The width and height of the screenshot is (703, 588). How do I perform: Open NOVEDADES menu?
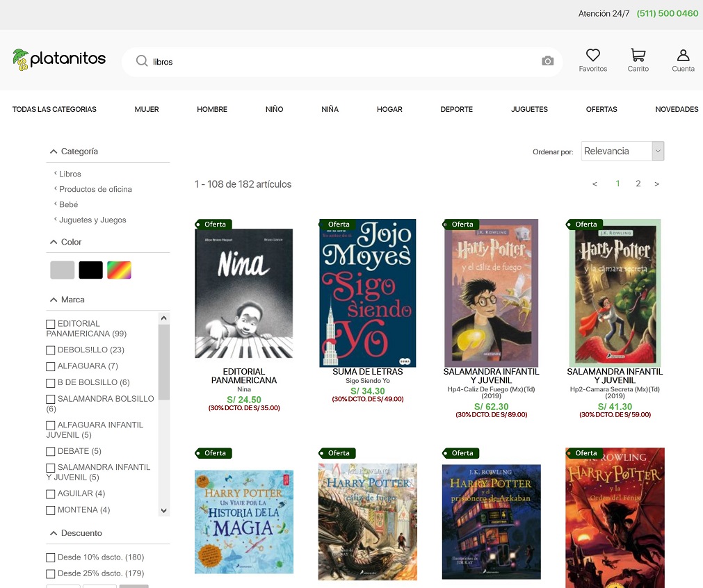(x=677, y=109)
